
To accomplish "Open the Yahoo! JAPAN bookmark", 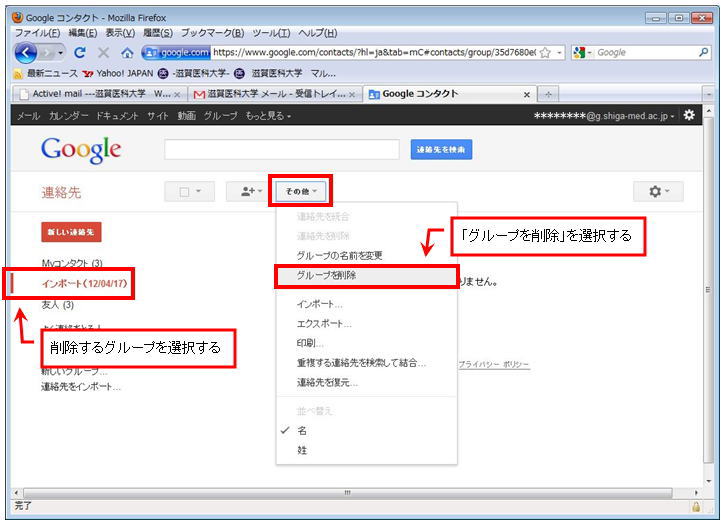I will coord(118,73).
